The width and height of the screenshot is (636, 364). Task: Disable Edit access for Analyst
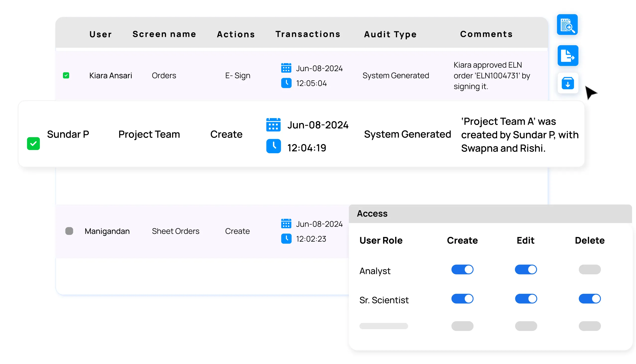526,270
